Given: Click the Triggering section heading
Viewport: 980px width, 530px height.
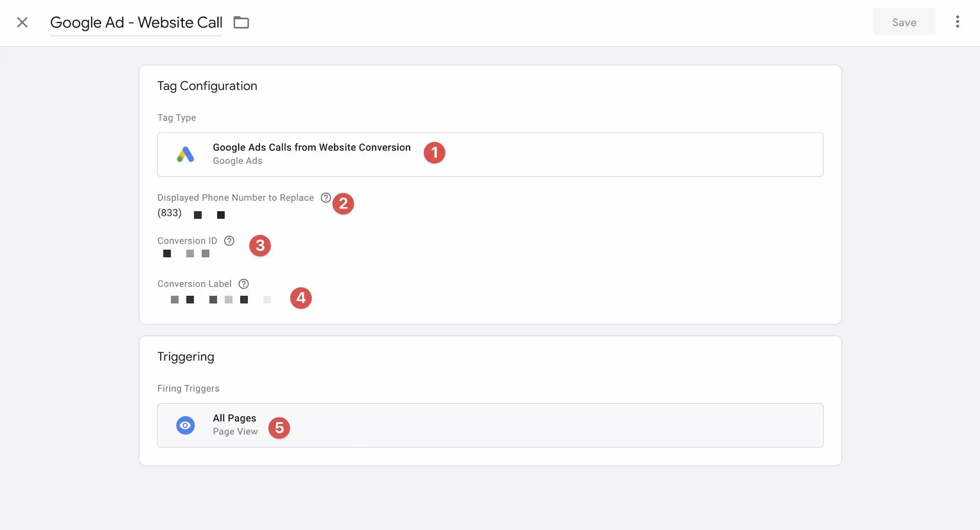Looking at the screenshot, I should coord(186,357).
